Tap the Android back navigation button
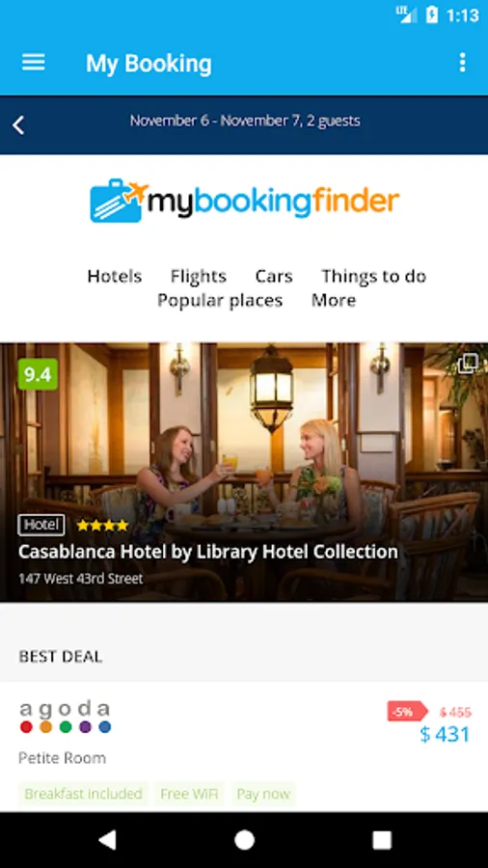 (x=107, y=840)
